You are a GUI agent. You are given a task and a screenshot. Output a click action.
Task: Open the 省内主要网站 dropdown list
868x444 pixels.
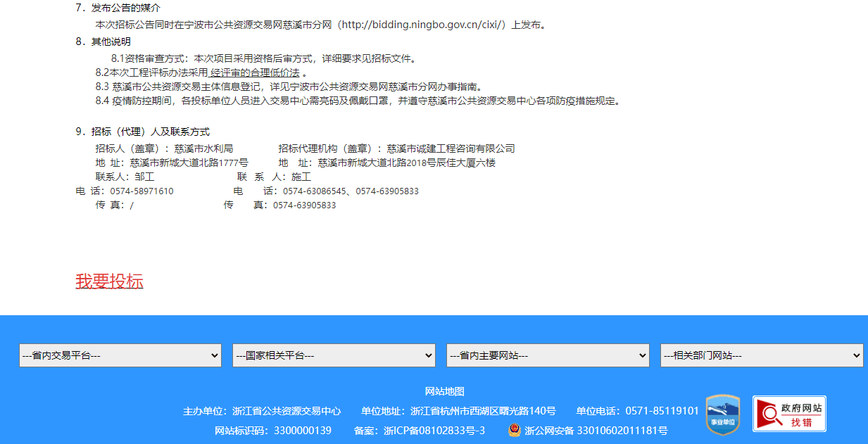point(548,355)
